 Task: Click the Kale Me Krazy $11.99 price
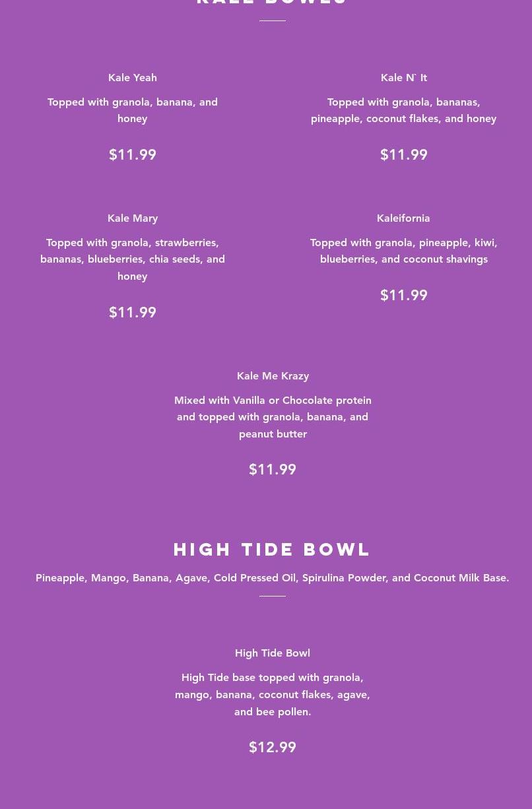point(273,470)
